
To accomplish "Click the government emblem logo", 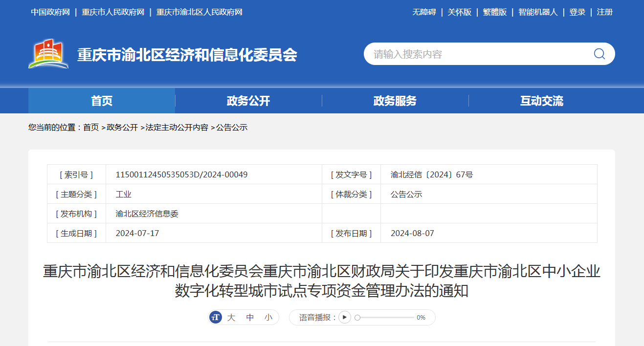I will coord(48,54).
